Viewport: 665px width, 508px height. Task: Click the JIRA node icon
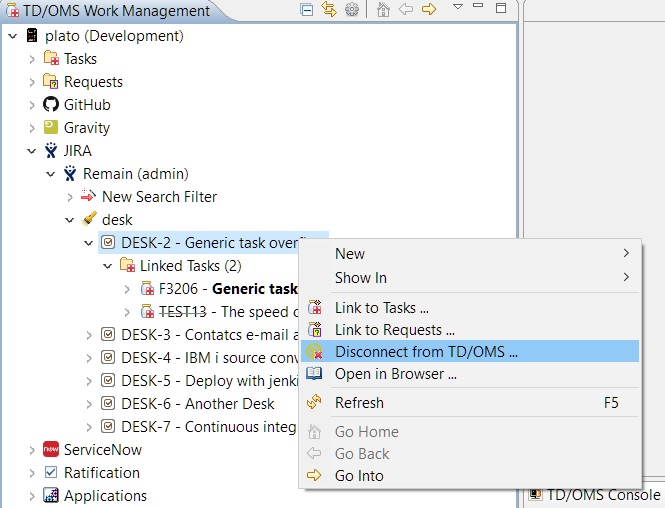tap(51, 151)
